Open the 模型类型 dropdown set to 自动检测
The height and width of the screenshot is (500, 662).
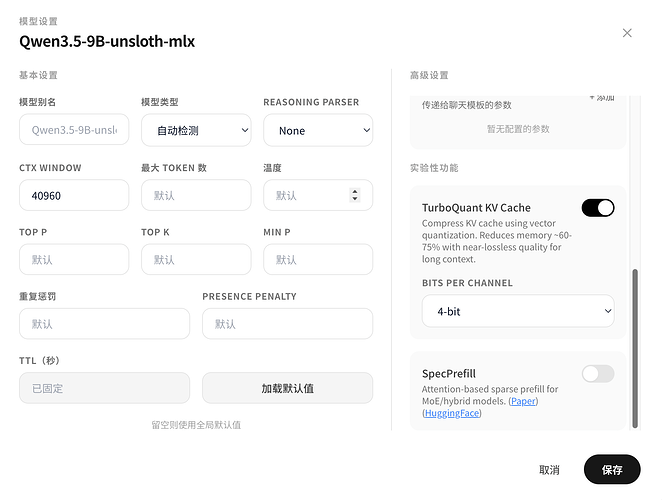pos(196,130)
